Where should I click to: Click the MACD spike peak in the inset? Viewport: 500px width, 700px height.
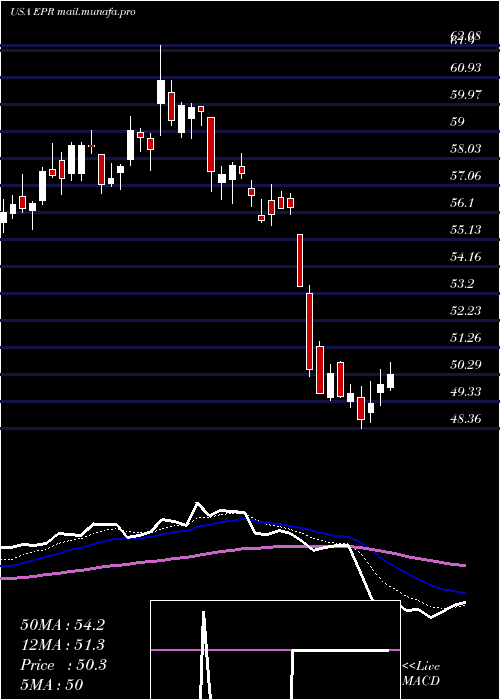[x=204, y=613]
